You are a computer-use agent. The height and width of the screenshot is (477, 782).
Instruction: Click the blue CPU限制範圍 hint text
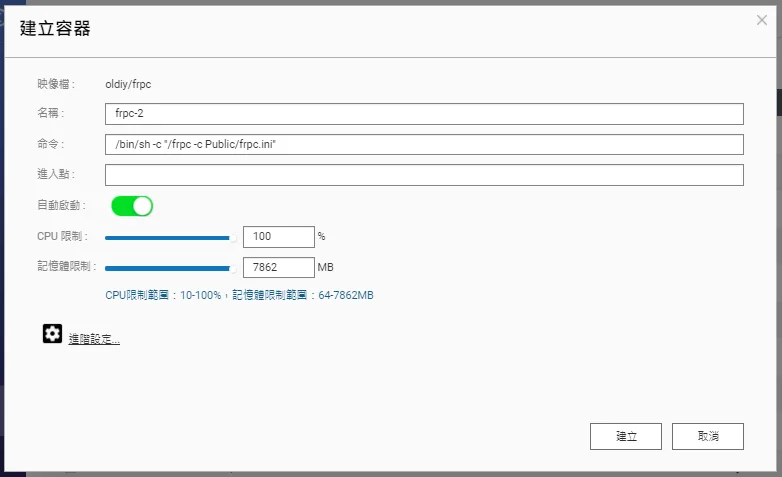pyautogui.click(x=239, y=296)
